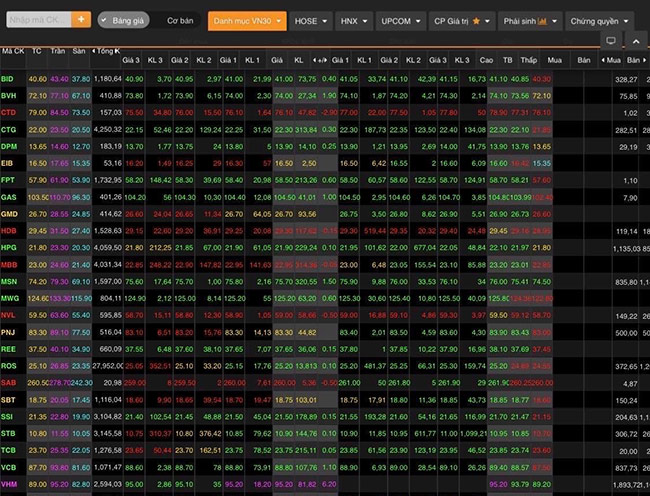Select the GMD ticker symbol
Image resolution: width=650 pixels, height=496 pixels.
[x=9, y=214]
